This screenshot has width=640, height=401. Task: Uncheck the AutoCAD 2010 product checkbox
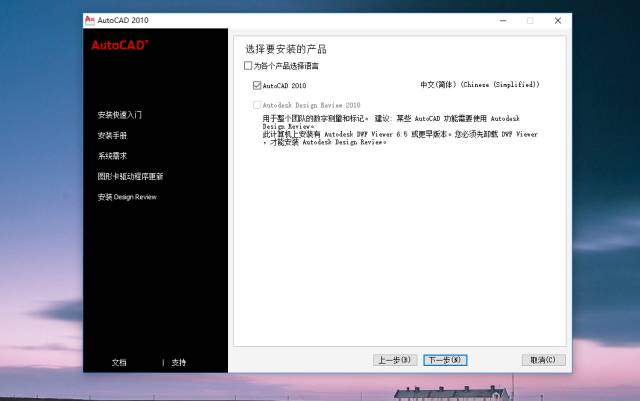[x=257, y=85]
